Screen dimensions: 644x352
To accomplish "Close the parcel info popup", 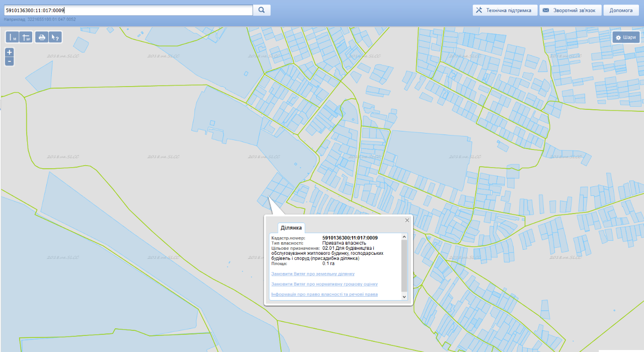I will click(407, 220).
